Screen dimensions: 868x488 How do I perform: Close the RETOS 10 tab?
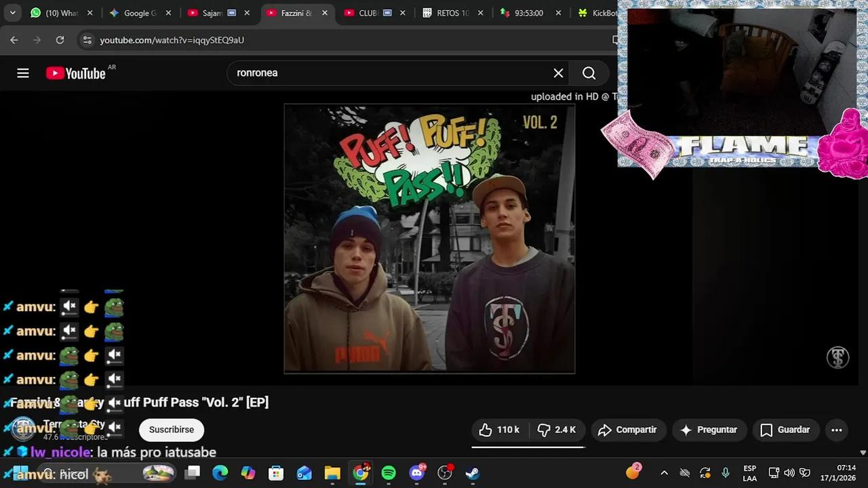(482, 13)
